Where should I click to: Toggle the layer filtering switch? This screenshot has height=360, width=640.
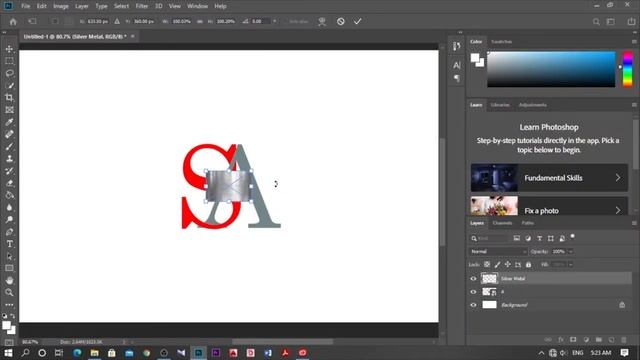coord(573,236)
